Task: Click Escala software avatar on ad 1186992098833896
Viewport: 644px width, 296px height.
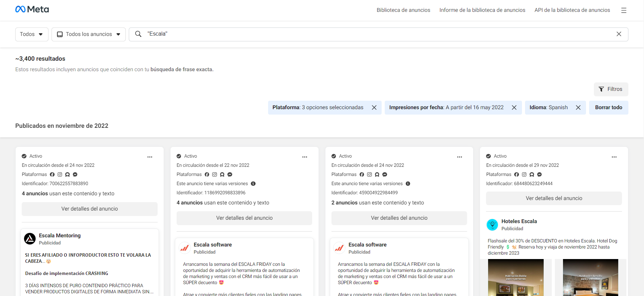Action: [185, 248]
